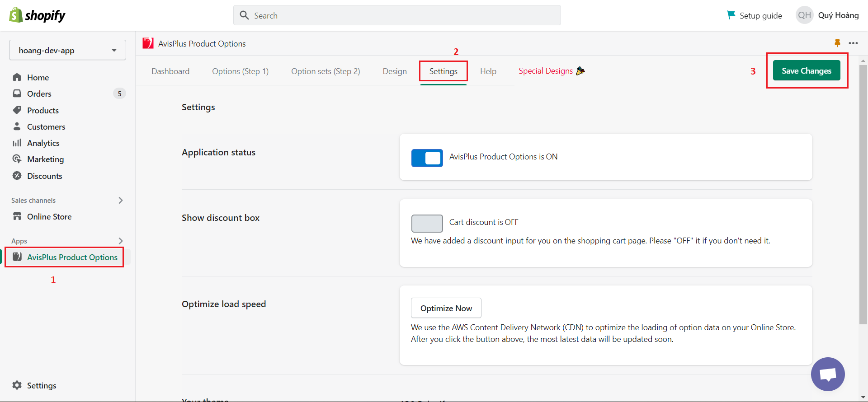Click the Optimize Now button
Image resolution: width=868 pixels, height=402 pixels.
pyautogui.click(x=446, y=308)
